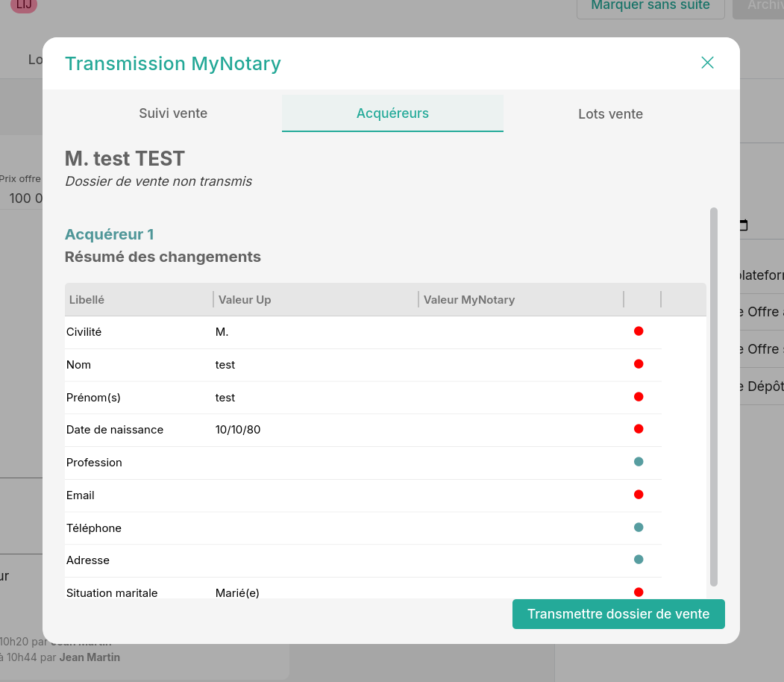The width and height of the screenshot is (784, 682).
Task: Select the Acquéreurs tab
Action: tap(392, 113)
